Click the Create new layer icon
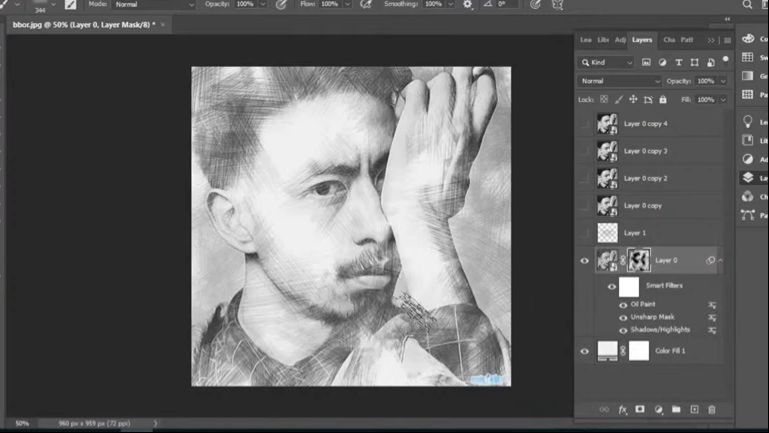This screenshot has width=769, height=433. click(694, 410)
